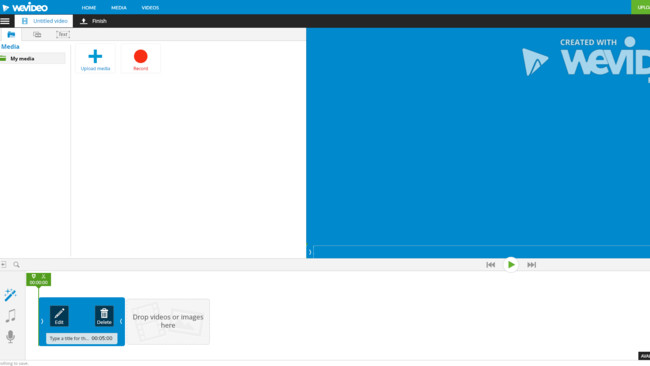Click the green playhead marker at 00:00:00
Viewport: 650px width, 366px height.
pyautogui.click(x=39, y=280)
